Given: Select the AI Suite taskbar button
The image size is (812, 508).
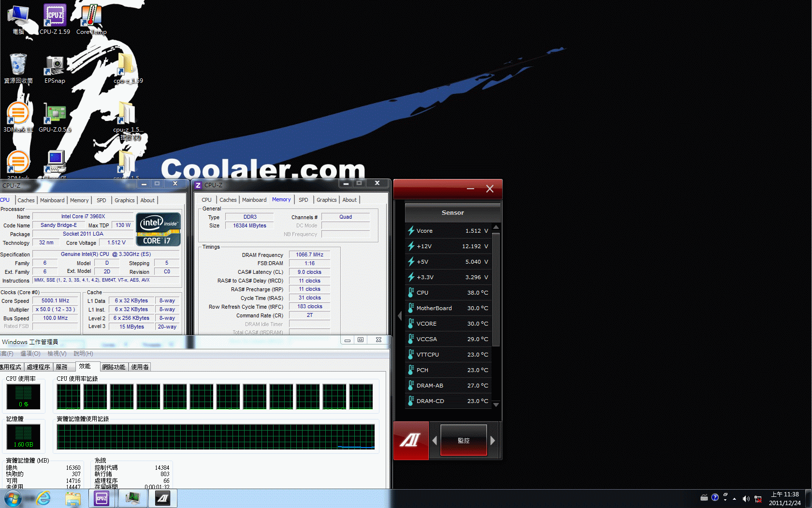Looking at the screenshot, I should click(163, 498).
